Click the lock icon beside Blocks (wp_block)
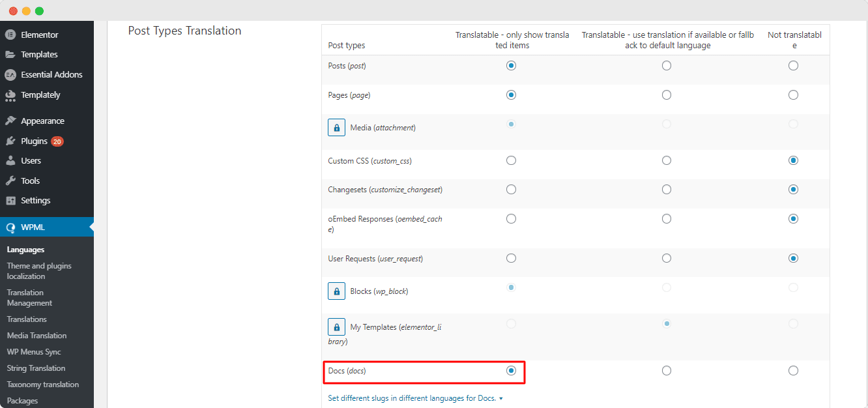868x408 pixels. (x=336, y=291)
